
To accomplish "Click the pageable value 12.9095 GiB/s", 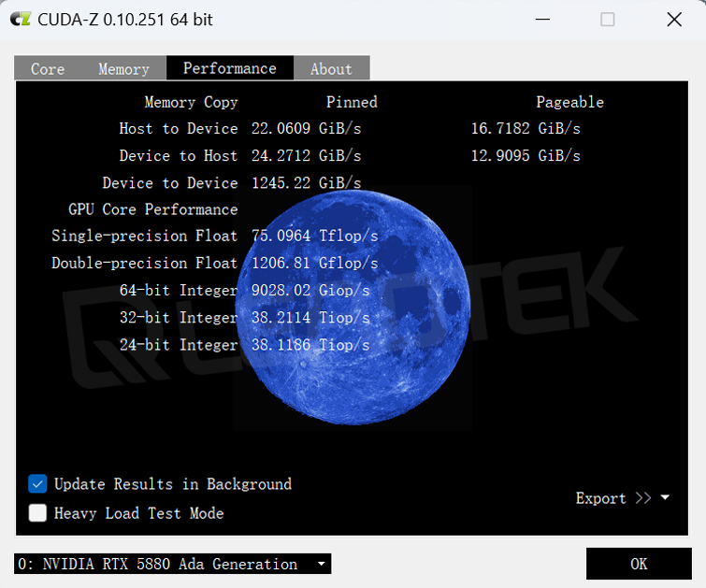I will tap(526, 156).
